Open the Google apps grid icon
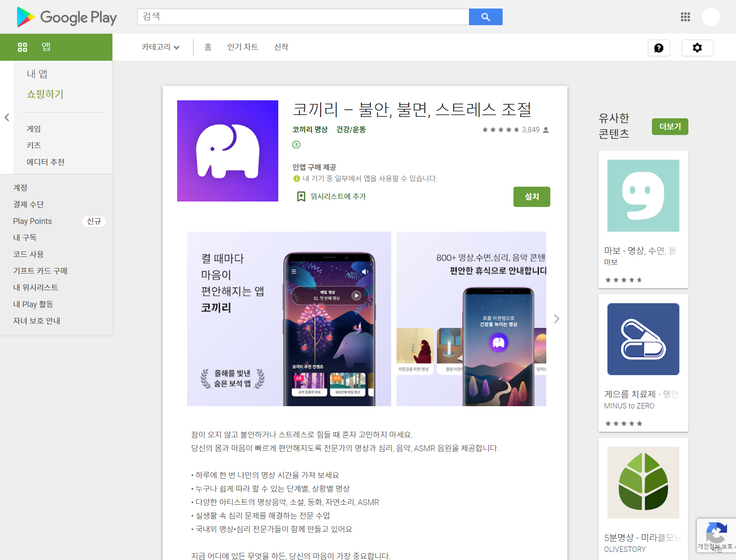The image size is (736, 560). pos(685,17)
